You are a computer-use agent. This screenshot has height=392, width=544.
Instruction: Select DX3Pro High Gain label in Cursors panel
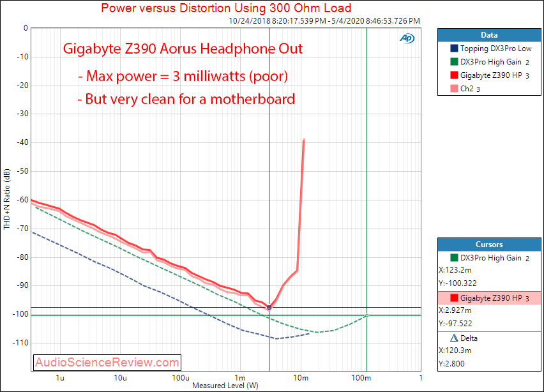click(x=491, y=258)
